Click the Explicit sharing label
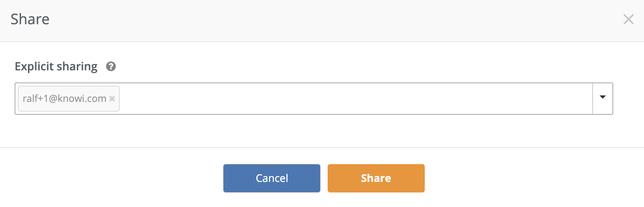644x207 pixels. (56, 66)
